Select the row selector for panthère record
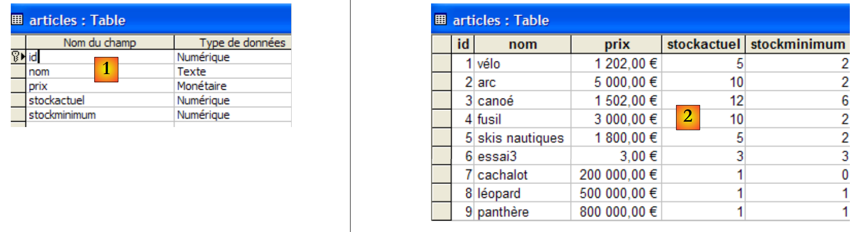This screenshot has height=232, width=868. click(441, 212)
